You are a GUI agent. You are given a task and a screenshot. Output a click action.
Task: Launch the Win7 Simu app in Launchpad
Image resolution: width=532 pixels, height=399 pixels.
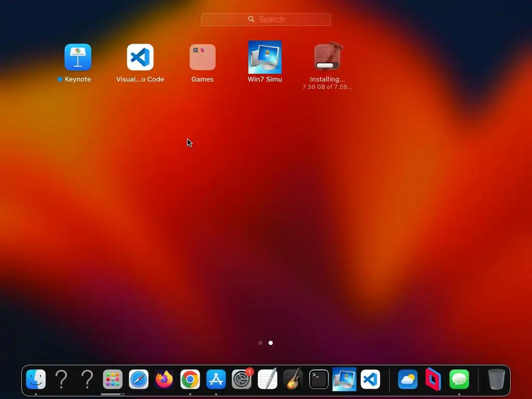pos(265,57)
